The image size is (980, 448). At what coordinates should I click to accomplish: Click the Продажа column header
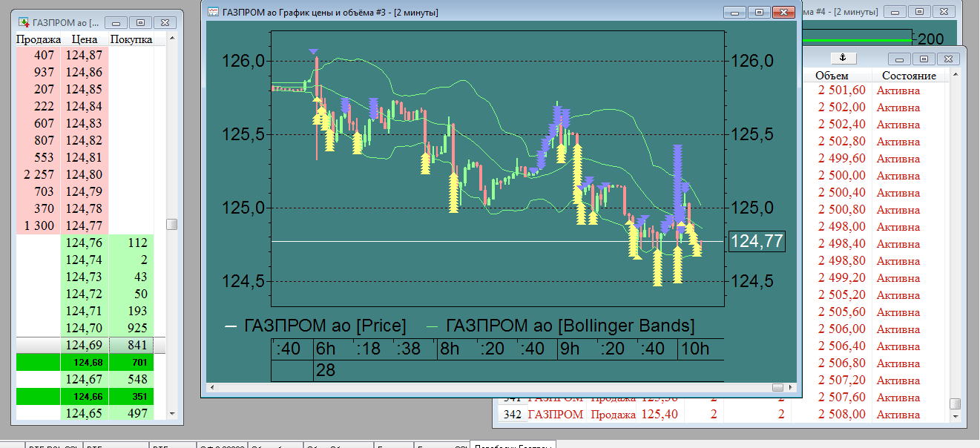(38, 39)
